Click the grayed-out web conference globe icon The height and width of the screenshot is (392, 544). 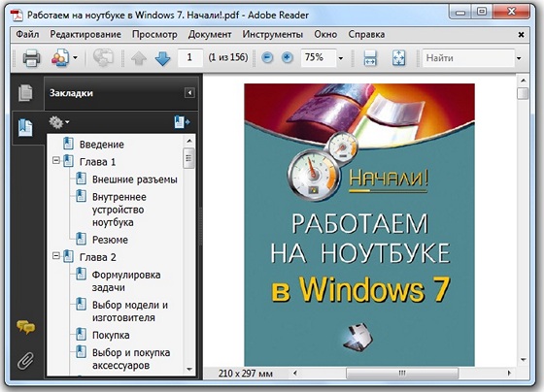(103, 57)
